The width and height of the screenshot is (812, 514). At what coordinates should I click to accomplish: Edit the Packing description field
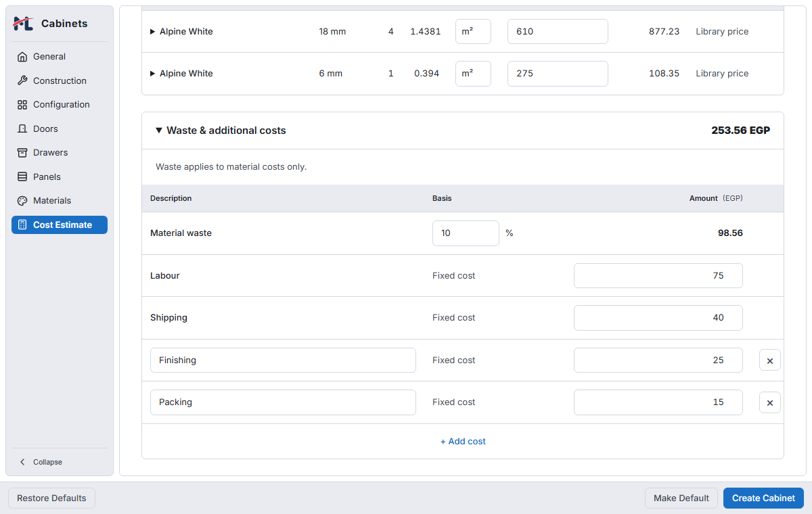pos(283,402)
